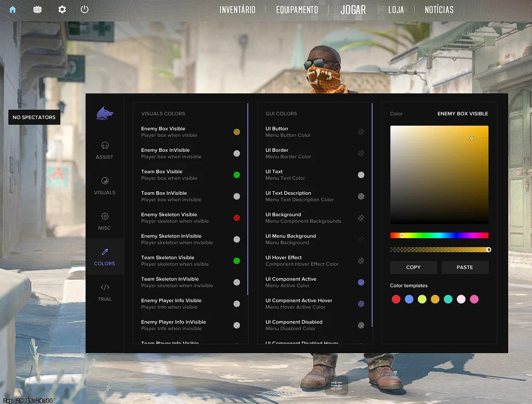This screenshot has height=404, width=532.
Task: Switch to JOGAR tab
Action: tap(353, 10)
